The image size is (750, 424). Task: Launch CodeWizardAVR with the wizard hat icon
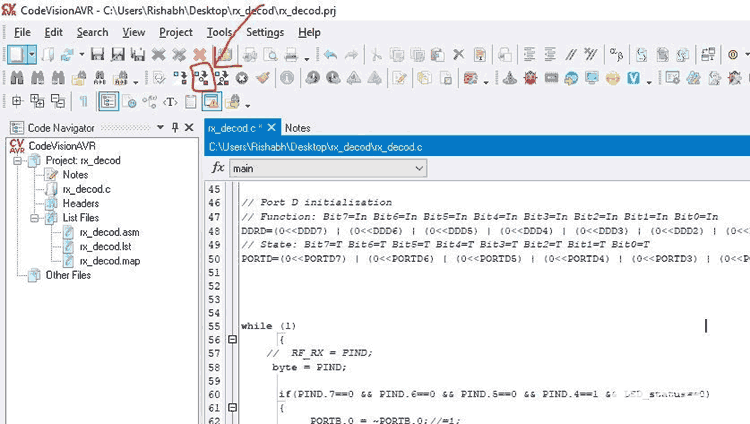click(509, 77)
